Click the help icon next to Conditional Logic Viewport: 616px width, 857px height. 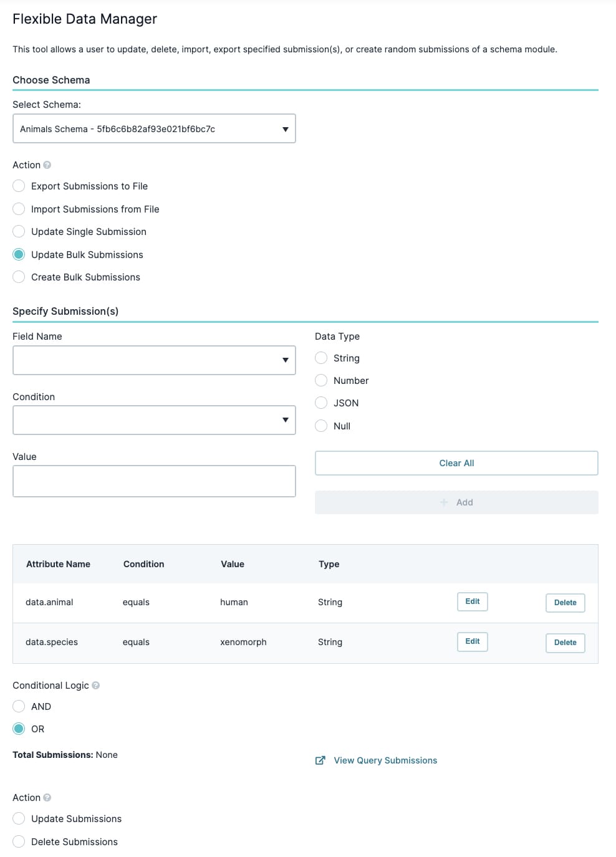tap(96, 685)
